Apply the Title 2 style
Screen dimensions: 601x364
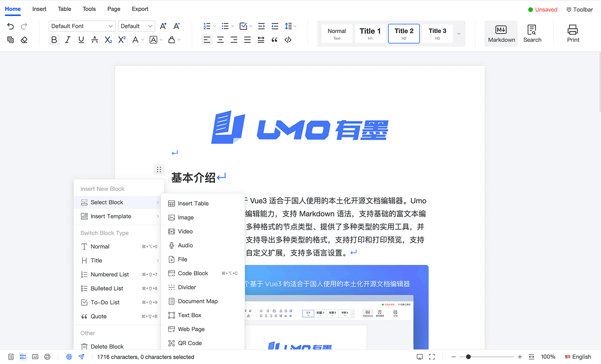[x=403, y=33]
